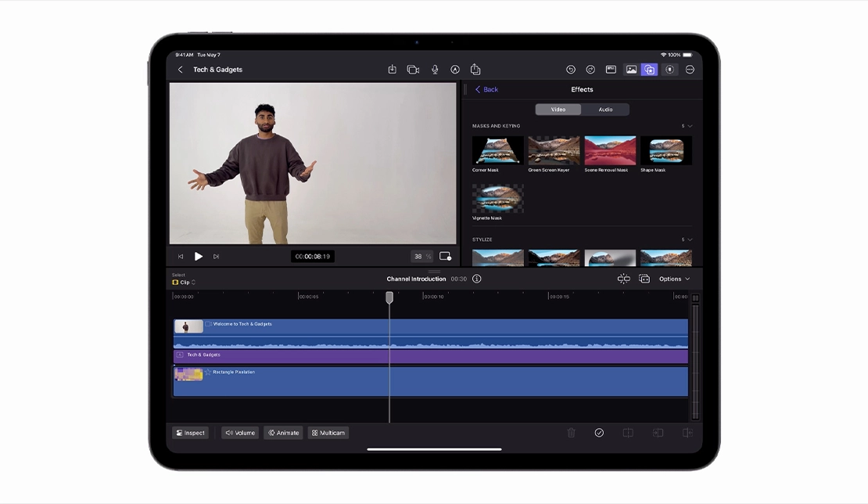868x504 pixels.
Task: Toggle timeline snapping icon
Action: (x=623, y=279)
